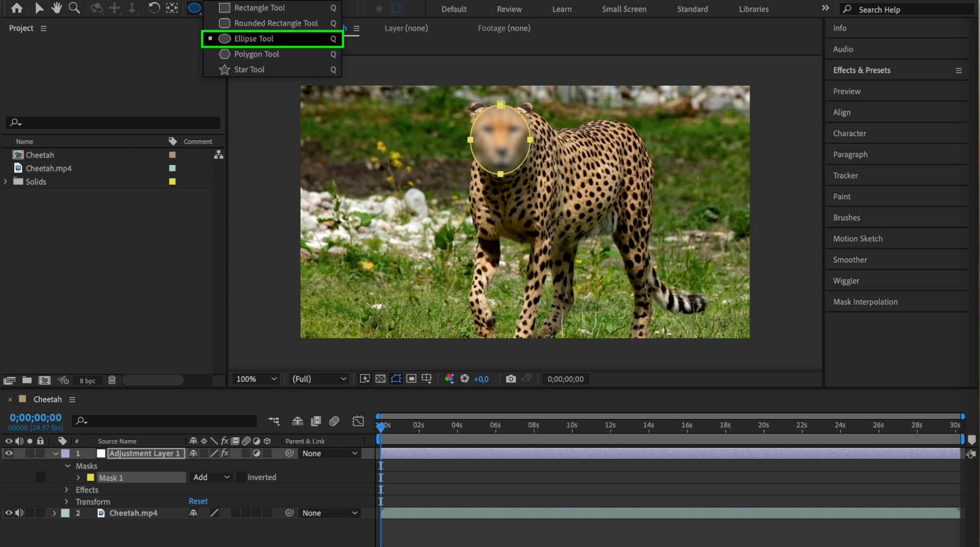
Task: Select the Hand tool in toolbar
Action: (57, 8)
